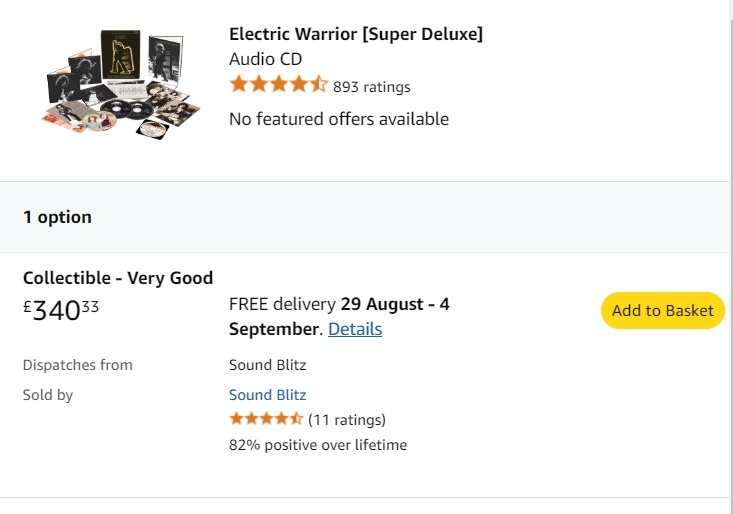The height and width of the screenshot is (514, 733).
Task: Click the Sold by label
Action: (48, 395)
